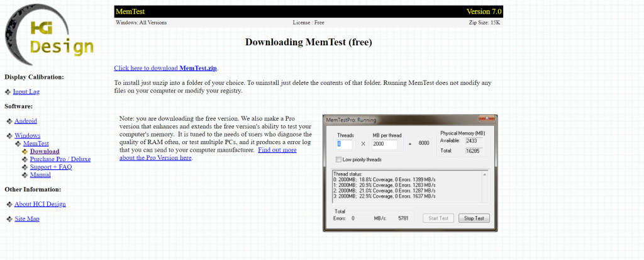Image resolution: width=644 pixels, height=260 pixels.
Task: Click the 'Other Information:' sidebar heading
Action: [x=33, y=189]
